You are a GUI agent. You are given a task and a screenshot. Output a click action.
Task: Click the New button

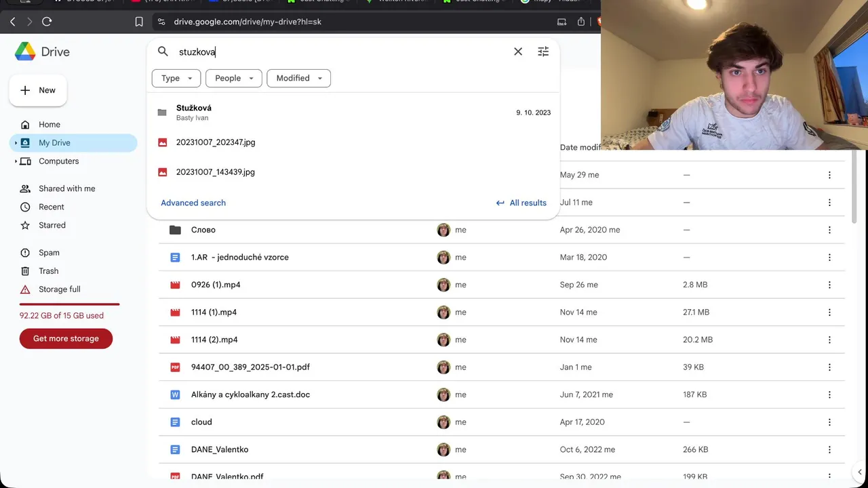pyautogui.click(x=38, y=90)
